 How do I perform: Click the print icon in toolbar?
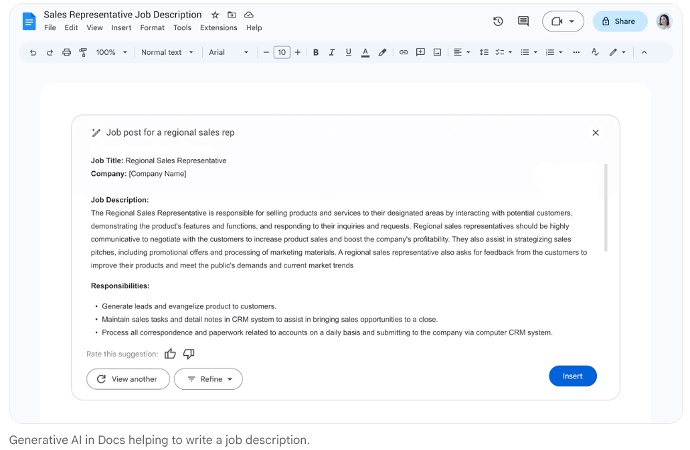(67, 52)
